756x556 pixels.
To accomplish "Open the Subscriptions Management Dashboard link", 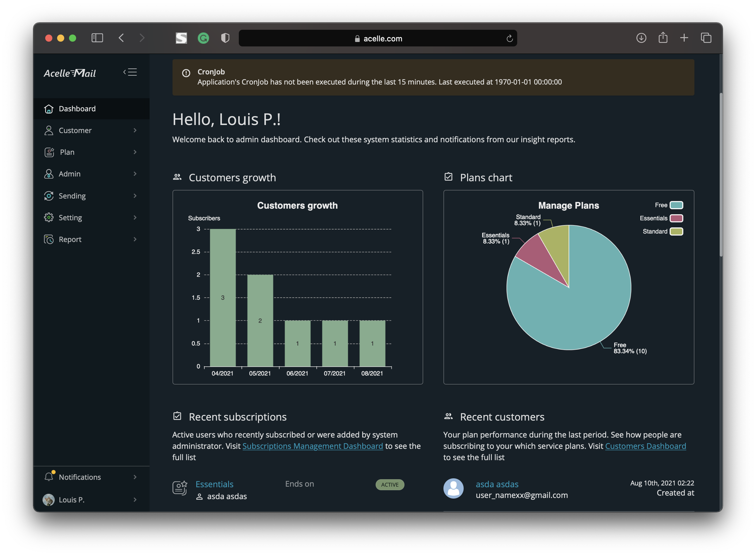I will [312, 446].
